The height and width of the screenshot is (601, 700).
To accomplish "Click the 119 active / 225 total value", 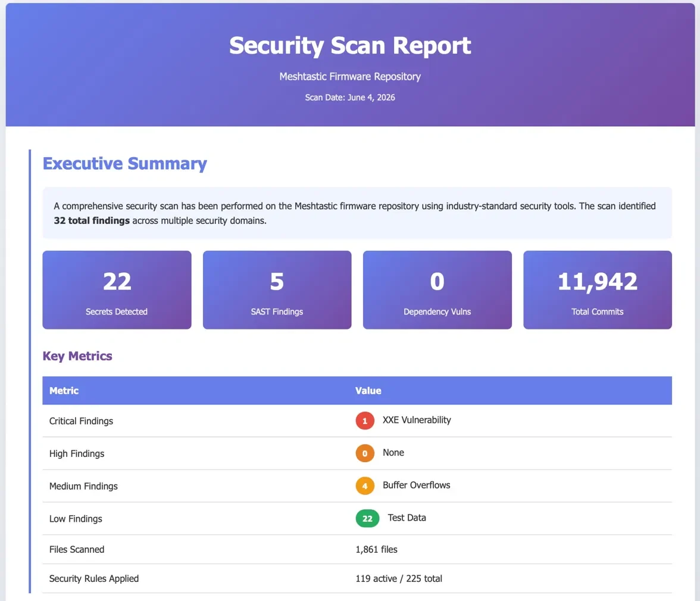I will coord(399,578).
